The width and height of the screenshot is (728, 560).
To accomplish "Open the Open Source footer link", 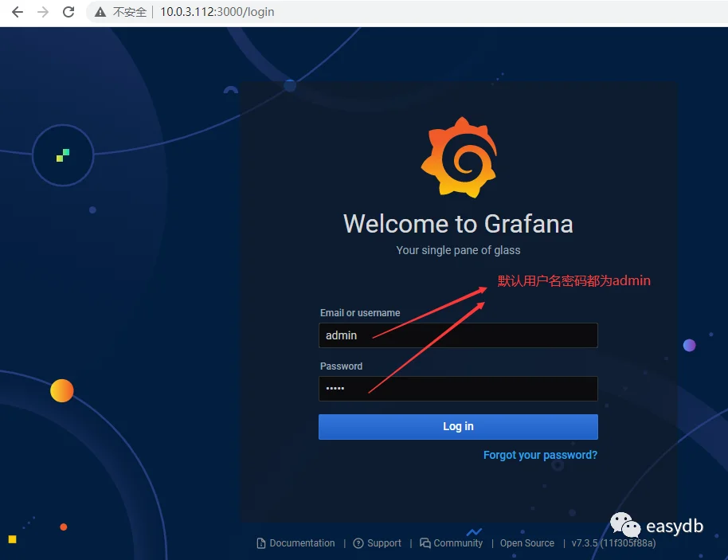I will [x=527, y=542].
